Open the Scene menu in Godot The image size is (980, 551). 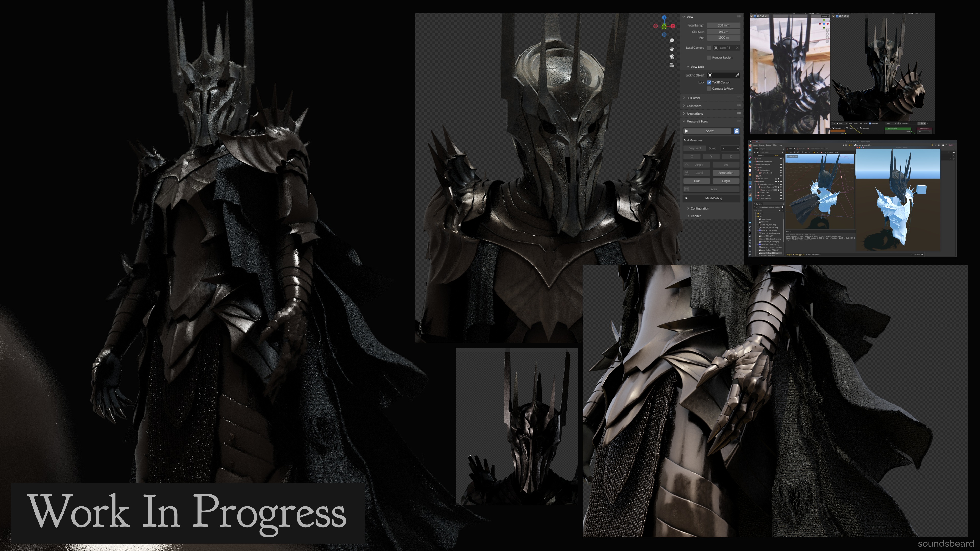[755, 145]
